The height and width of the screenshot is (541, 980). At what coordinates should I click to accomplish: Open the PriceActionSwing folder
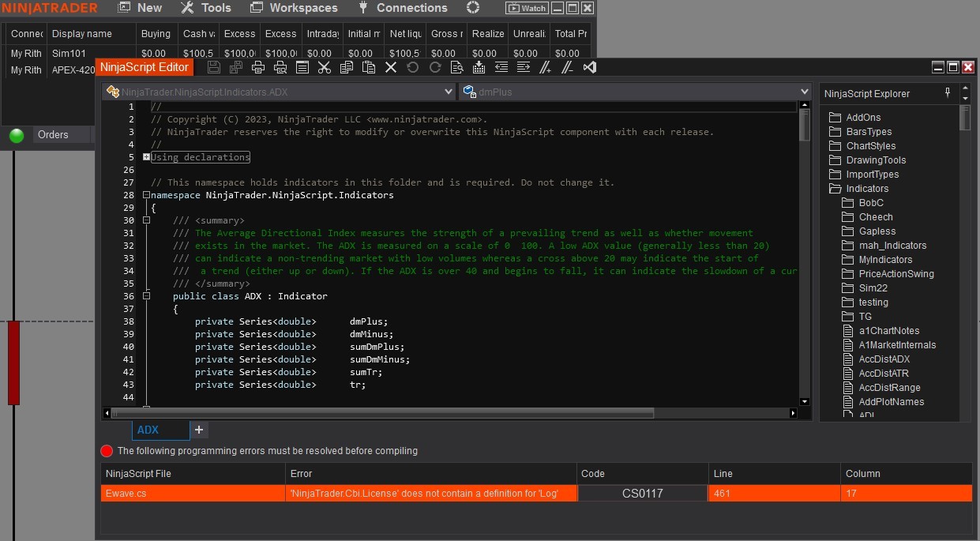click(888, 274)
